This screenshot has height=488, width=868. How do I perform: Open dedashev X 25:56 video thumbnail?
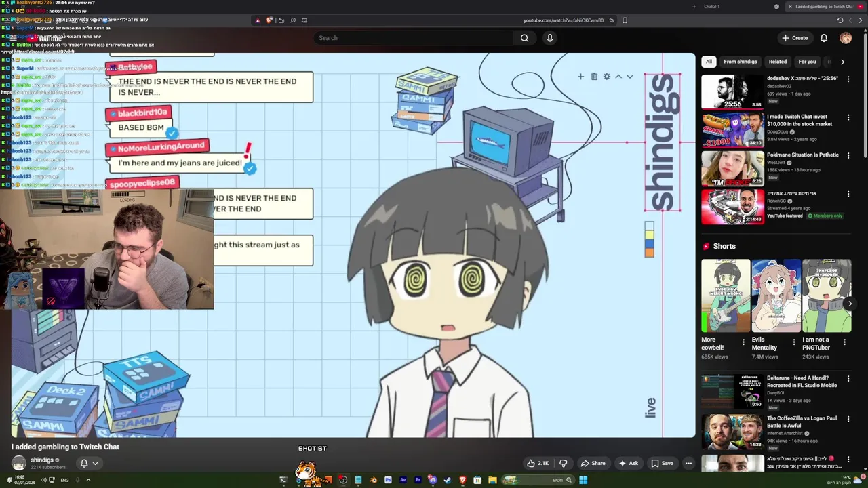tap(732, 91)
